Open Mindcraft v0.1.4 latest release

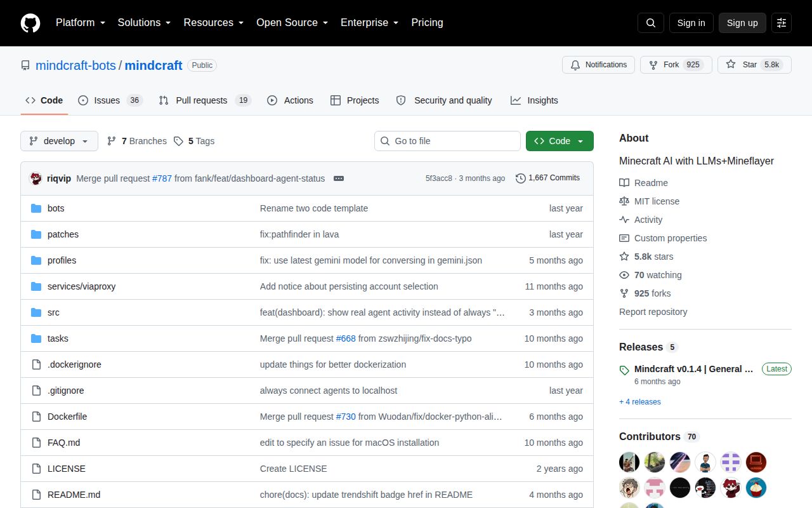(694, 369)
